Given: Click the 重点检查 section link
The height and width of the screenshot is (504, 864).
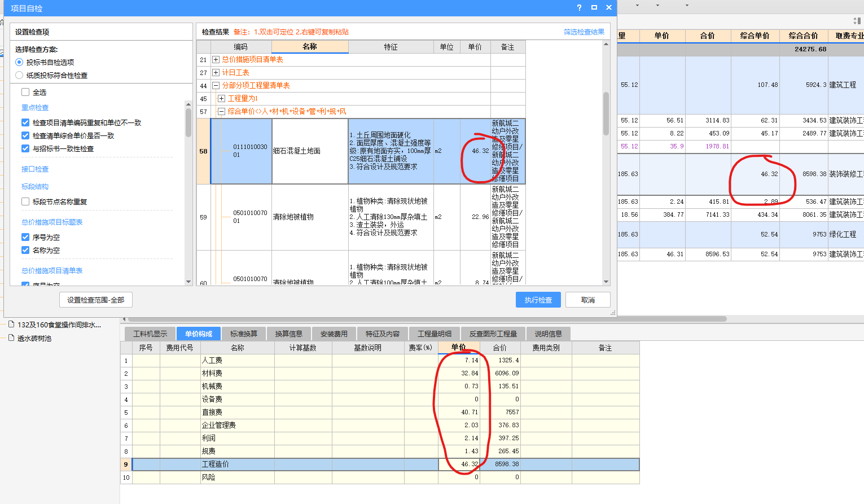Looking at the screenshot, I should click(35, 107).
